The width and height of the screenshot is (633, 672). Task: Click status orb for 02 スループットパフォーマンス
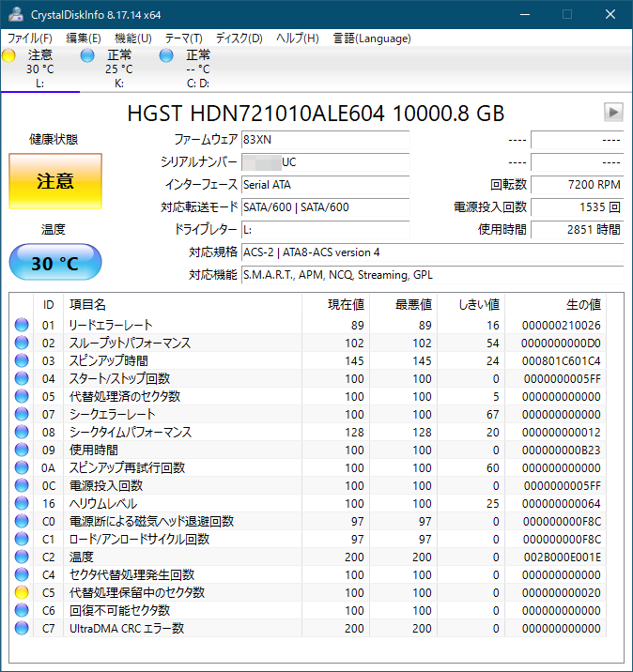coord(22,343)
